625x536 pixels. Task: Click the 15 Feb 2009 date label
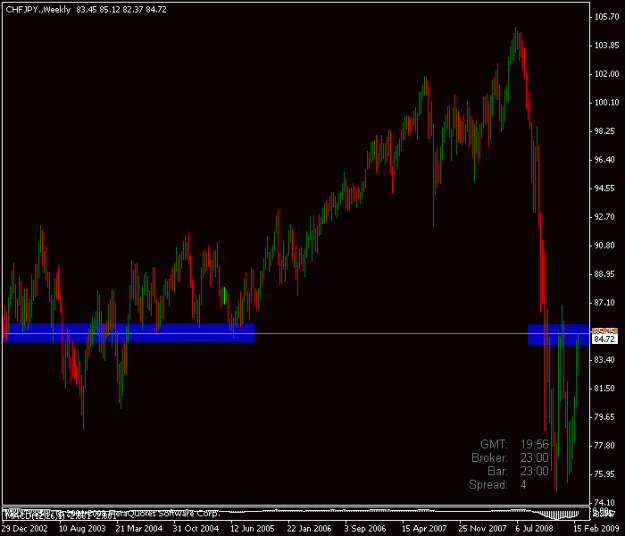[597, 529]
